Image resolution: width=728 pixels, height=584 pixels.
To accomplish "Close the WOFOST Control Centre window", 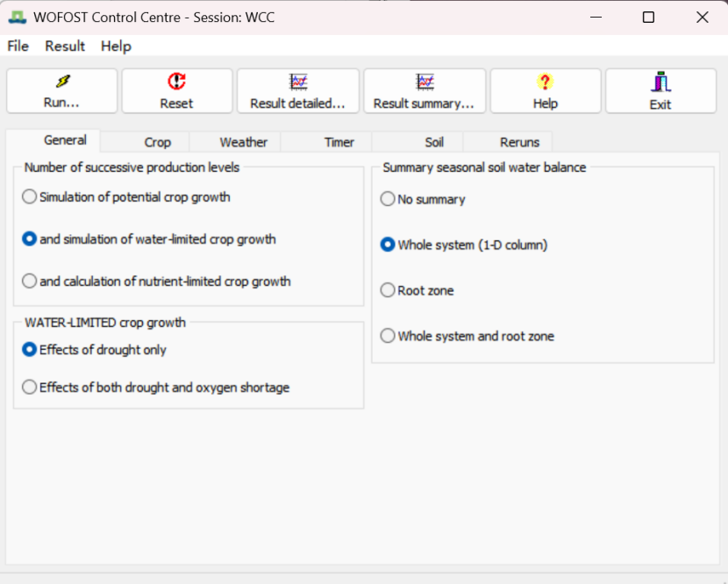I will click(x=702, y=18).
